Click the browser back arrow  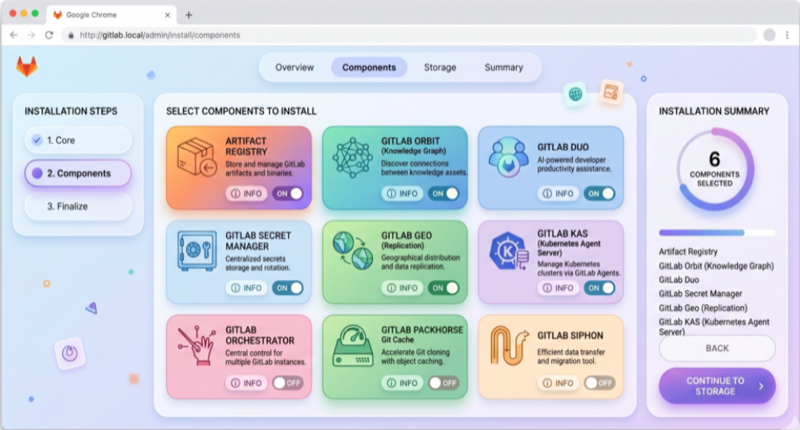[x=14, y=35]
